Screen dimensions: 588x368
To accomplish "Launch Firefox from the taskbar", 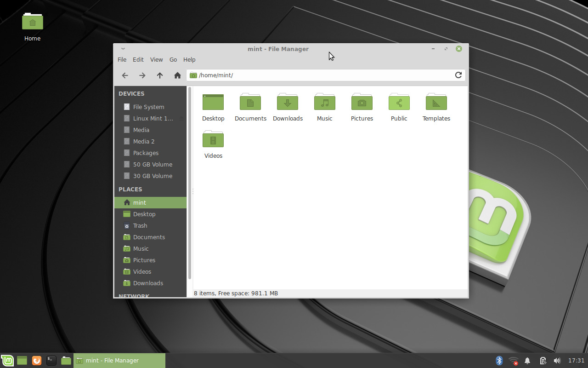I will click(x=37, y=361).
